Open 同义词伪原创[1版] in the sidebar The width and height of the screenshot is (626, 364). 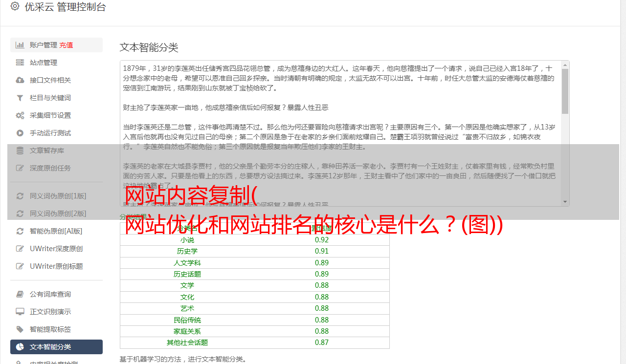[x=56, y=196]
